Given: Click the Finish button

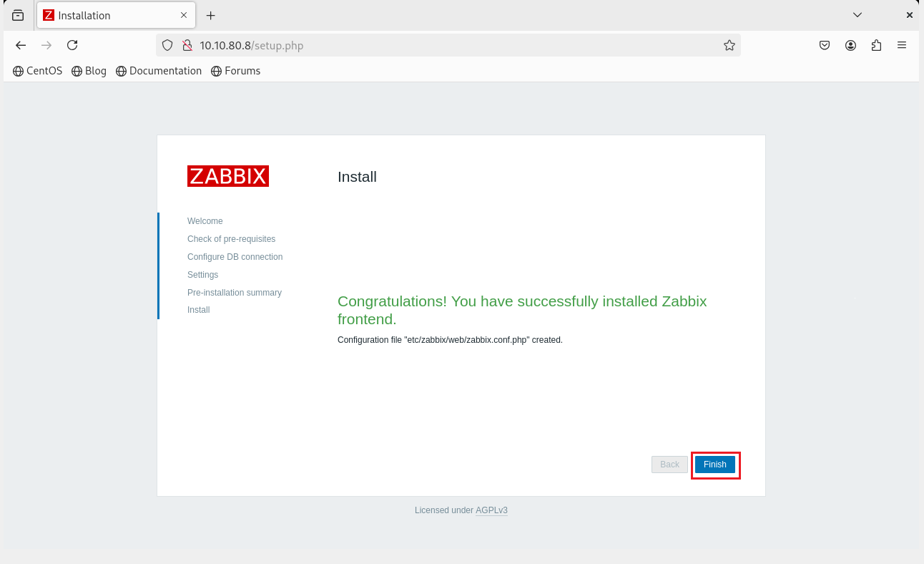Looking at the screenshot, I should (715, 465).
